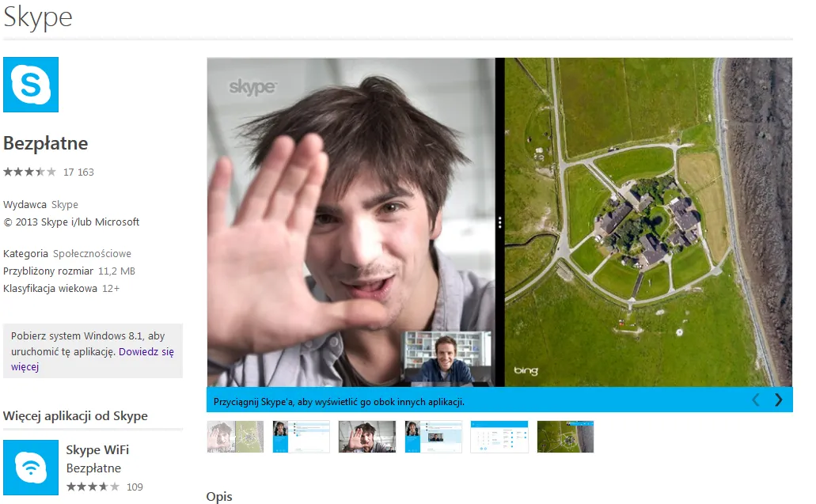Click the Skype publisher name
Screen dimensions: 816x504
[x=65, y=204]
